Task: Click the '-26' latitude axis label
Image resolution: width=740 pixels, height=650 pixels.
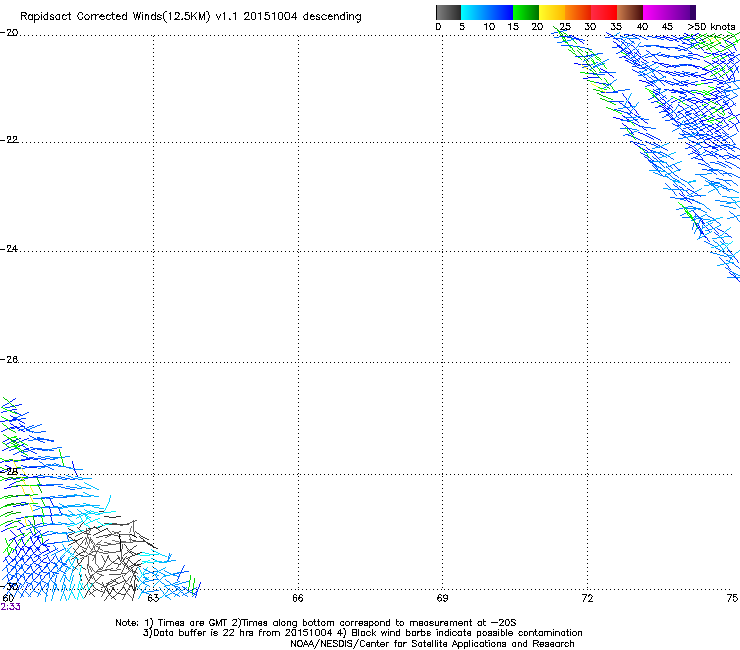Action: click(x=9, y=360)
